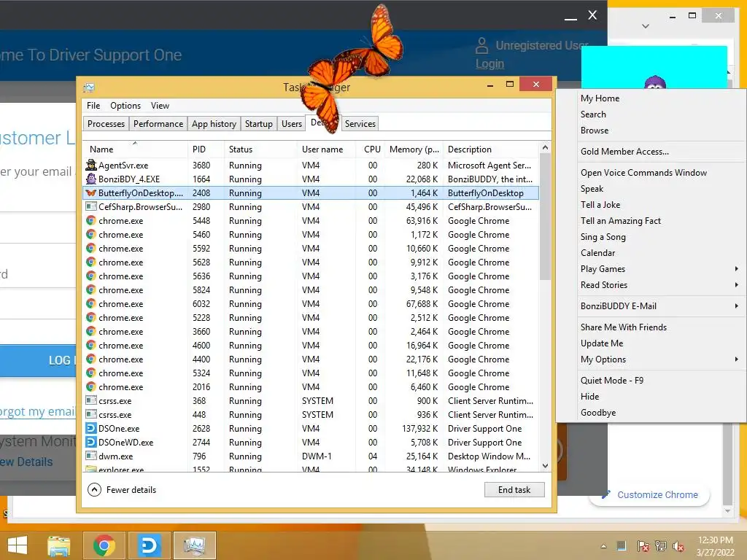Open File Explorer from the taskbar

coord(59,545)
